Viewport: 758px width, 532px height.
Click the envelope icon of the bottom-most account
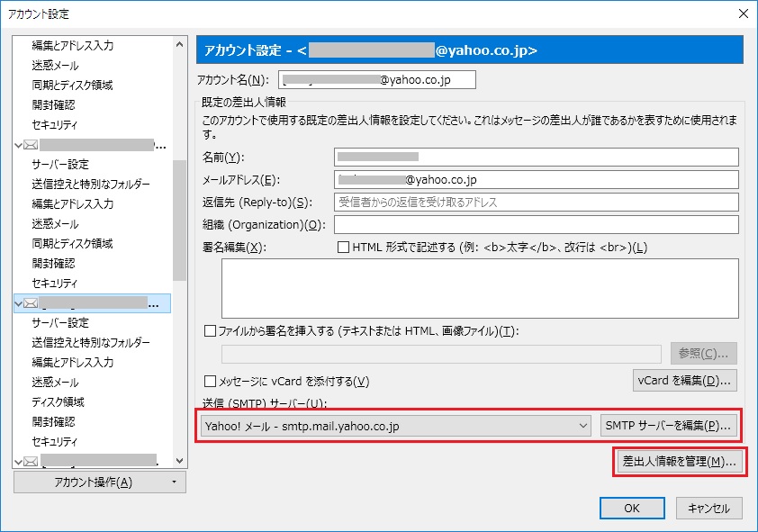32,462
